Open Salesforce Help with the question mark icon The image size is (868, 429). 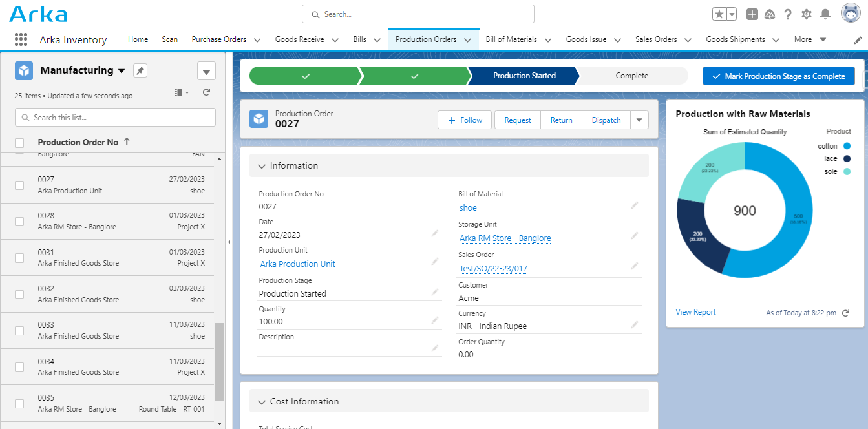[x=787, y=14]
